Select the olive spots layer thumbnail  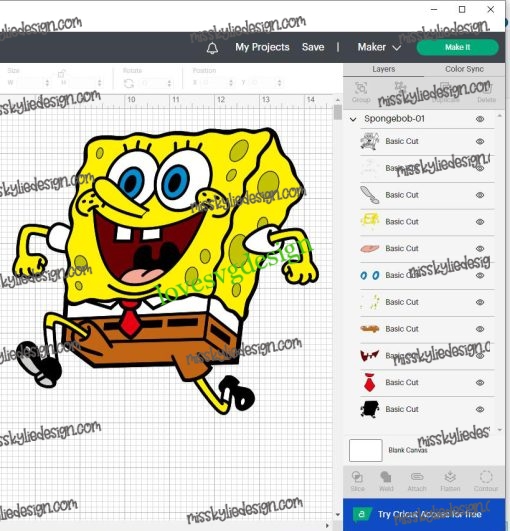coord(369,302)
